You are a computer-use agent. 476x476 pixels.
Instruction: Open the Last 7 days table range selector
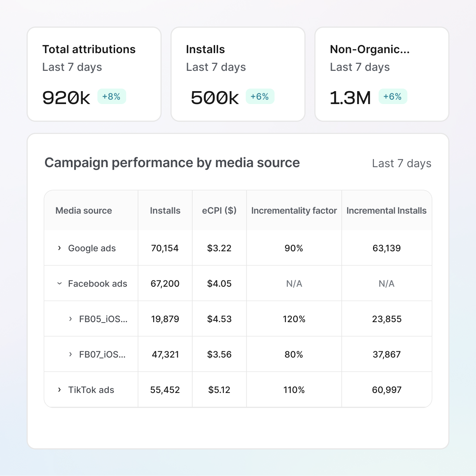pyautogui.click(x=401, y=163)
